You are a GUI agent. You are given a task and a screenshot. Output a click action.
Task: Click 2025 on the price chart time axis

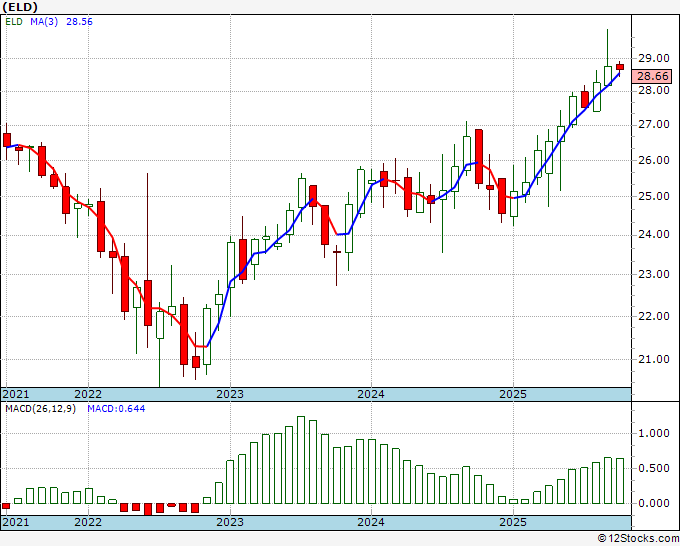click(x=513, y=394)
